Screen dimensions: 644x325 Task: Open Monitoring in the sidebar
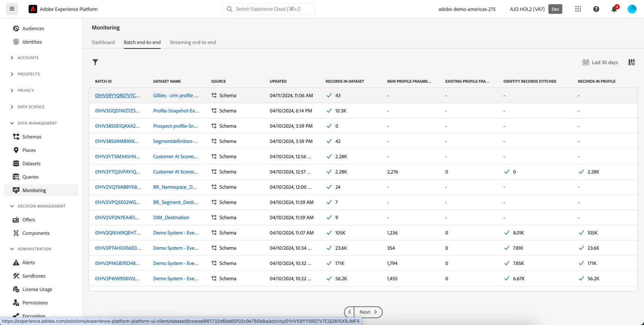coord(41,190)
